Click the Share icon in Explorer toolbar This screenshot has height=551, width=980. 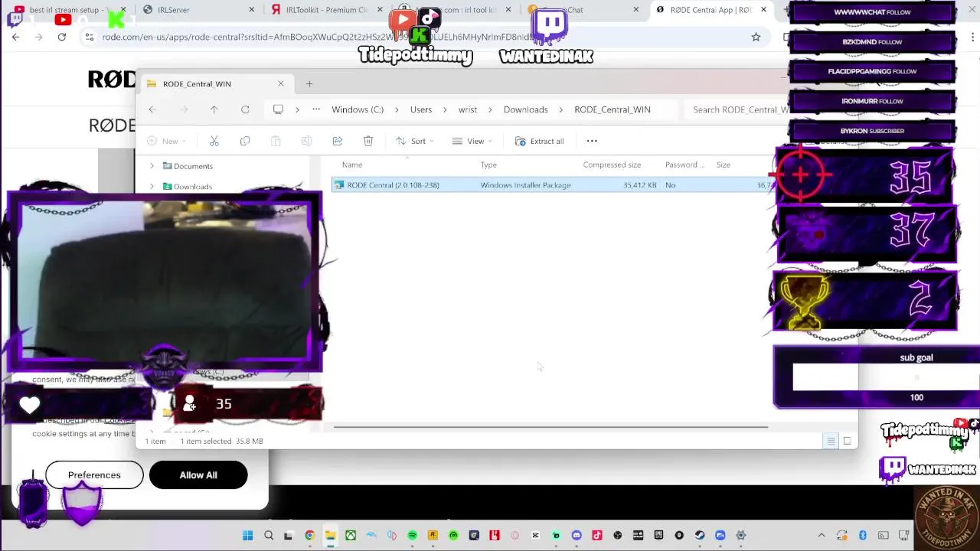337,141
